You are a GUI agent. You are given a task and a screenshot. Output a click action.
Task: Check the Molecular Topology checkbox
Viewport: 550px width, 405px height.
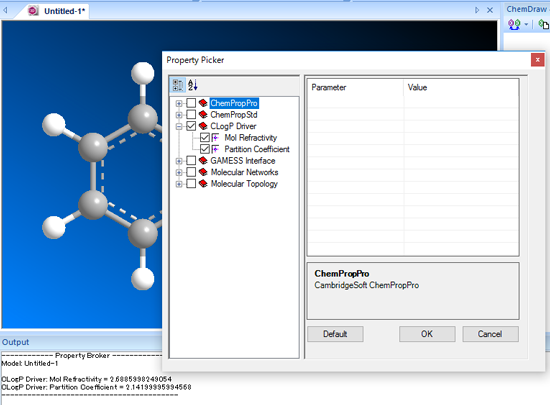tap(191, 184)
